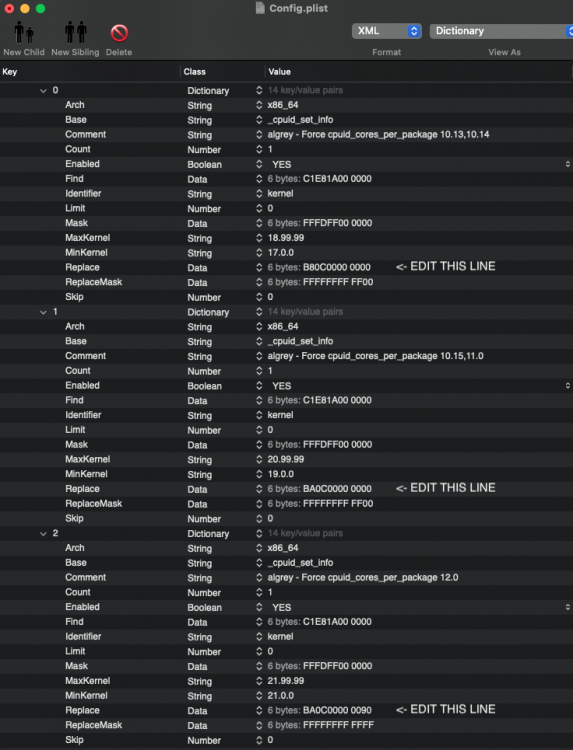Screen dimensions: 573x750
Task: Select kernel identifier value in item 1
Action: (280, 415)
